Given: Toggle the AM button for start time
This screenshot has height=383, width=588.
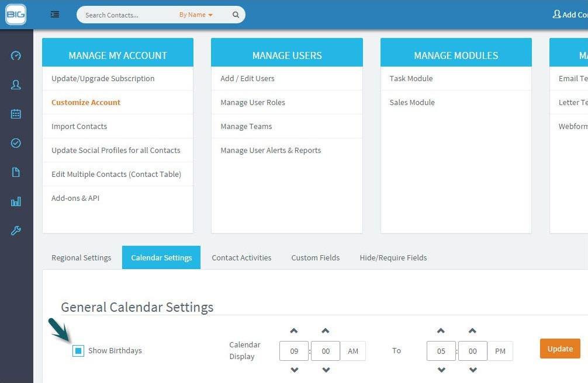Looking at the screenshot, I should 353,351.
